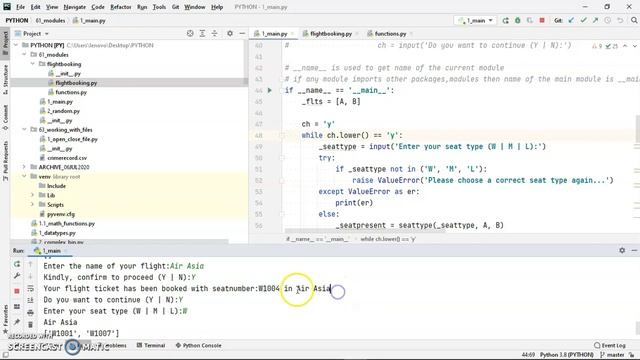The image size is (640, 360).
Task: Toggle Pull Requests side tab
Action: pos(5,161)
